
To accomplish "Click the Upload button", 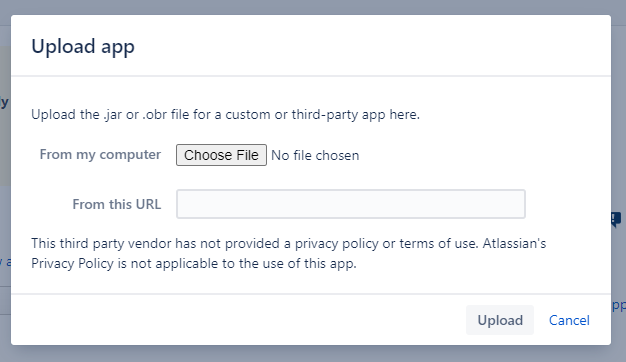I will point(500,320).
